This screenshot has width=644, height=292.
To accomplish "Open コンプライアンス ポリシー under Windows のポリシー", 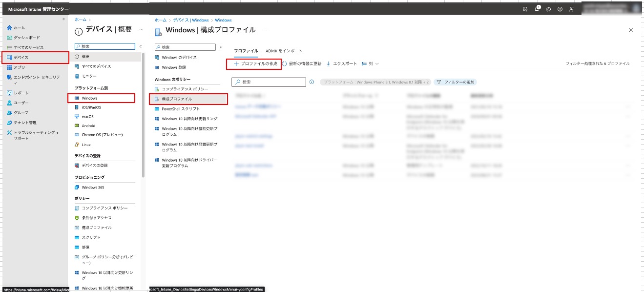I will (181, 89).
